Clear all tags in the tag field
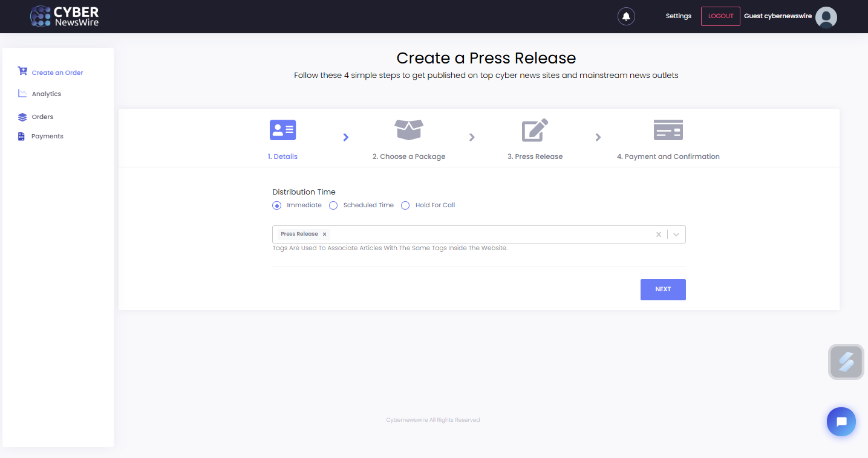Viewport: 868px width, 458px height. 659,234
